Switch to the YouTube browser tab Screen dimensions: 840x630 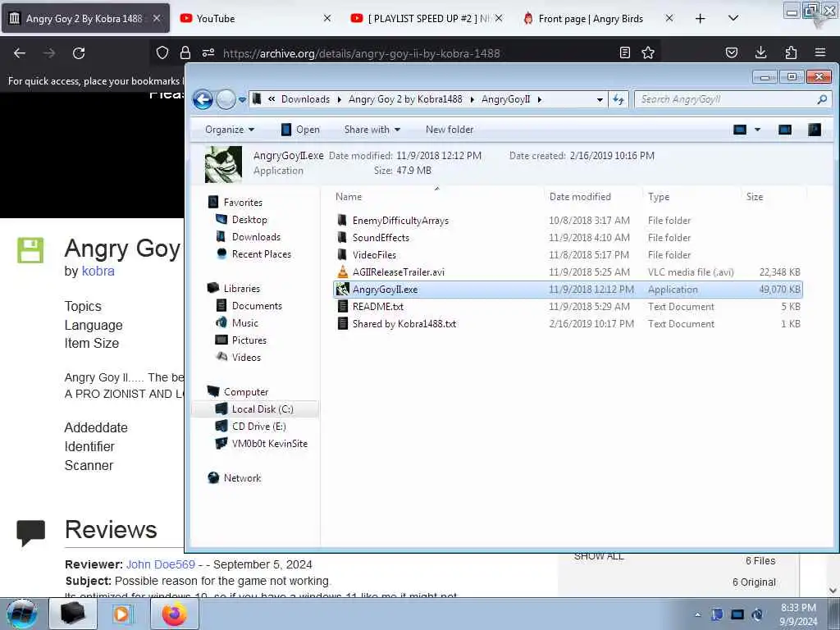pyautogui.click(x=254, y=18)
